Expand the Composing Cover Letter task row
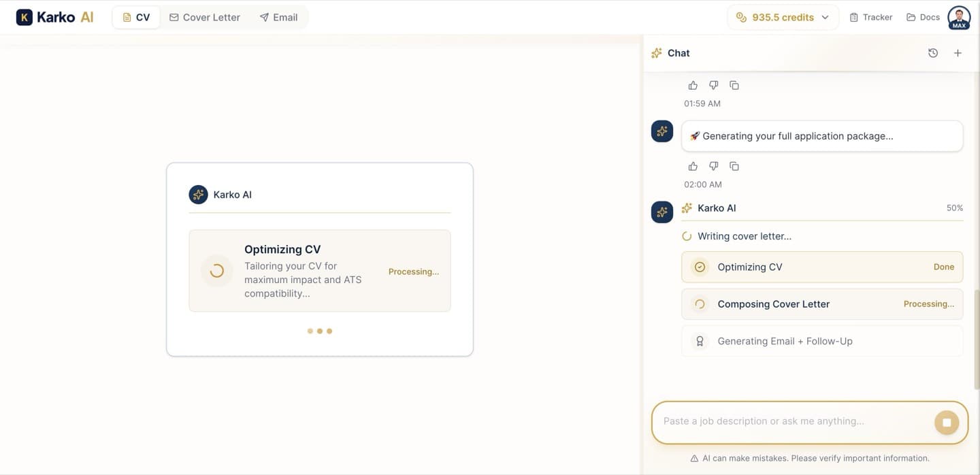 tap(821, 304)
